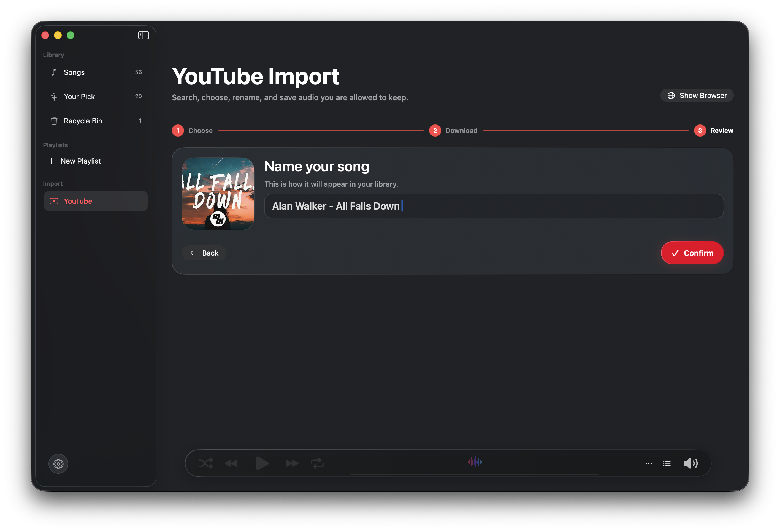Image resolution: width=780 pixels, height=532 pixels.
Task: Toggle repeat mode
Action: 317,463
